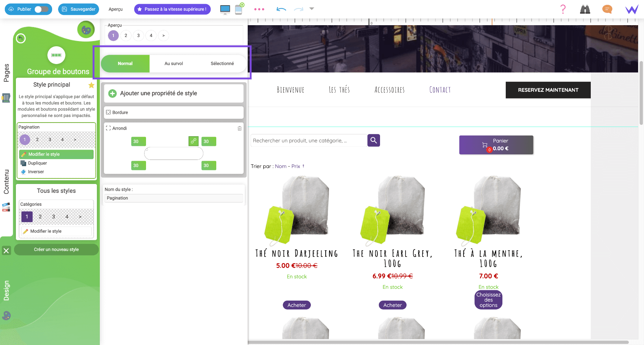Click the LES THÉS menu item

pos(339,90)
